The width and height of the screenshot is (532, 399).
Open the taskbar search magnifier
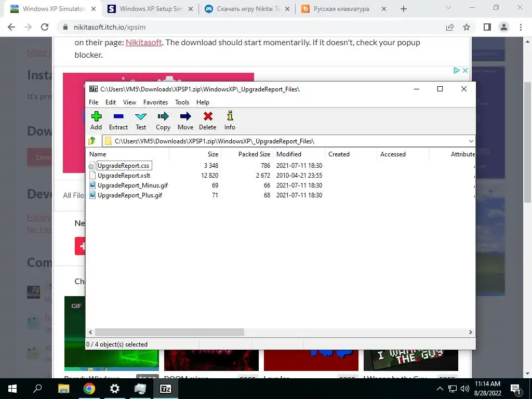point(37,389)
